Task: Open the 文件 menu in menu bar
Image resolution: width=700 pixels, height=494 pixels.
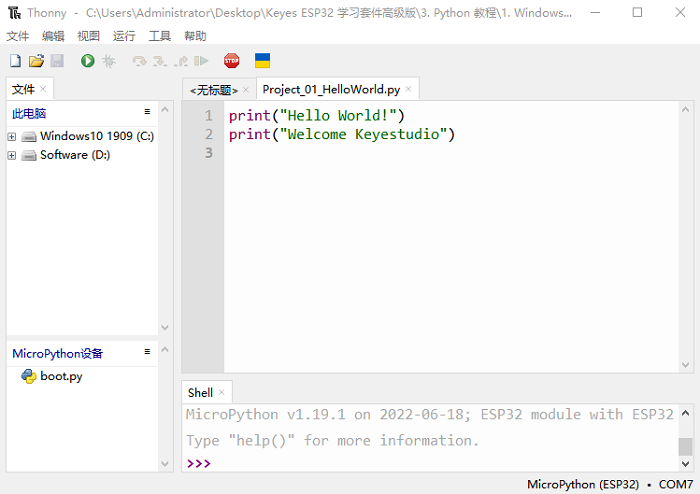Action: tap(18, 36)
